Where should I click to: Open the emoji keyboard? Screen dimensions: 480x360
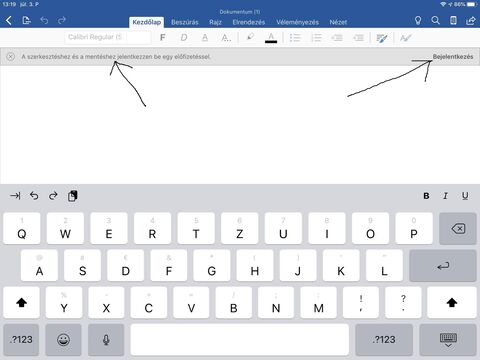coord(63,340)
